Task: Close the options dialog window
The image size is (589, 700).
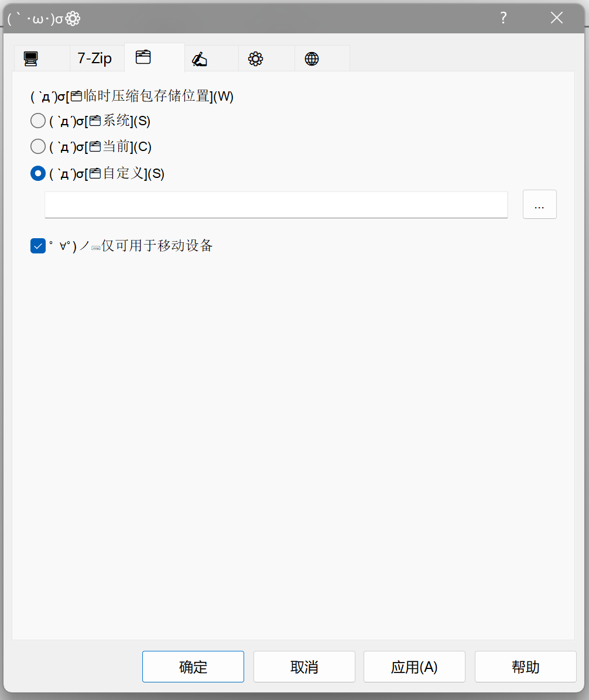Action: [x=556, y=18]
